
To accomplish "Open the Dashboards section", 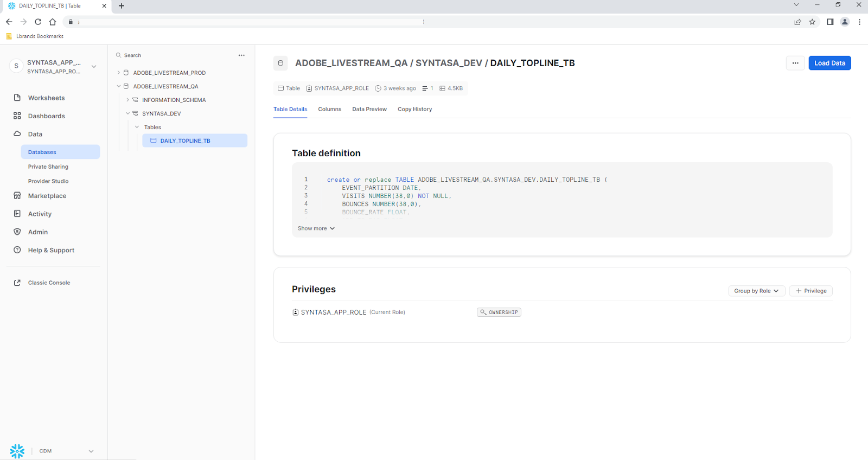I will pyautogui.click(x=46, y=116).
